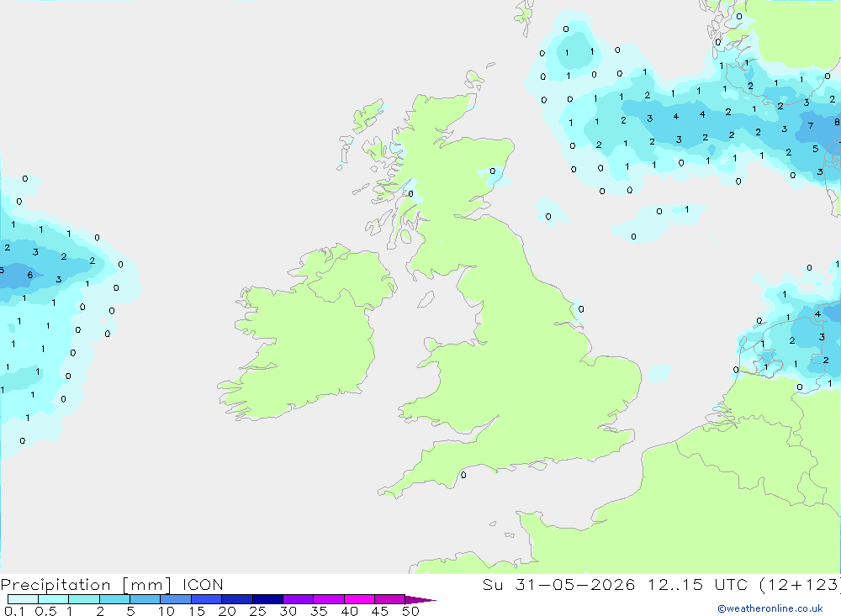Select the 5–10 mm legend swatch
The height and width of the screenshot is (616, 841).
point(145,599)
